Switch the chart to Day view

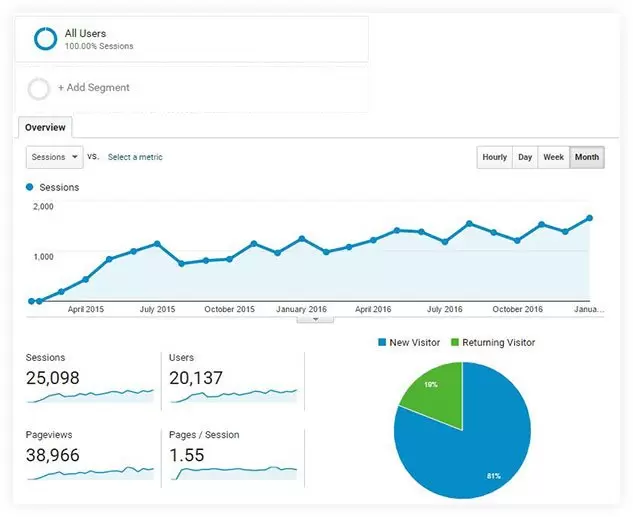pyautogui.click(x=525, y=157)
